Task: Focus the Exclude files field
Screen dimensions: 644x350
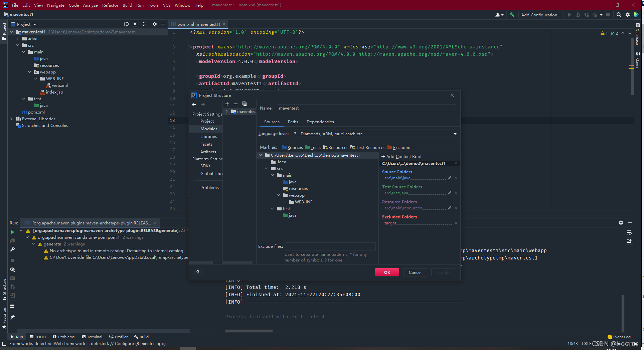Action: (x=331, y=246)
